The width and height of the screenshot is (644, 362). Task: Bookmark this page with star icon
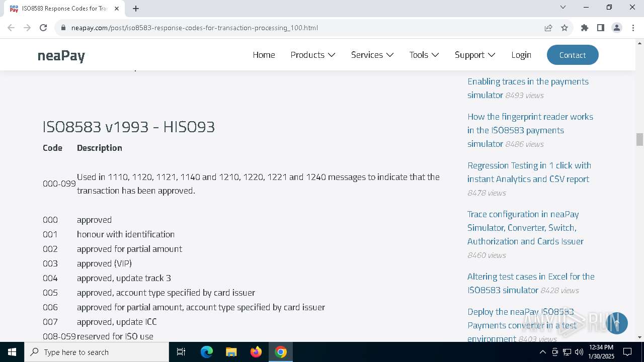pos(565,28)
